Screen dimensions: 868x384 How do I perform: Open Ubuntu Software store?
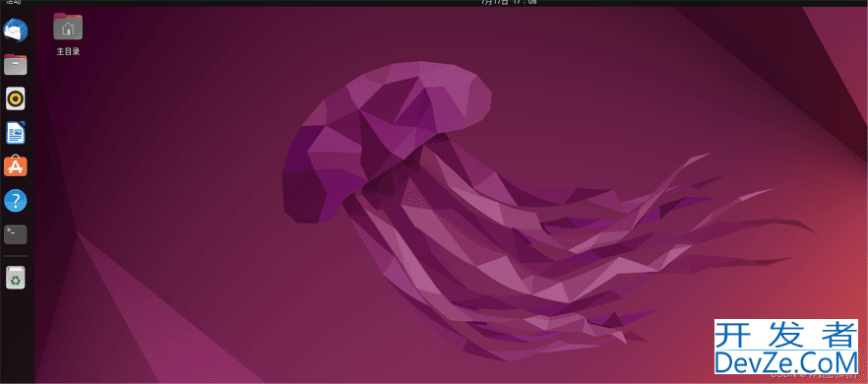16,166
